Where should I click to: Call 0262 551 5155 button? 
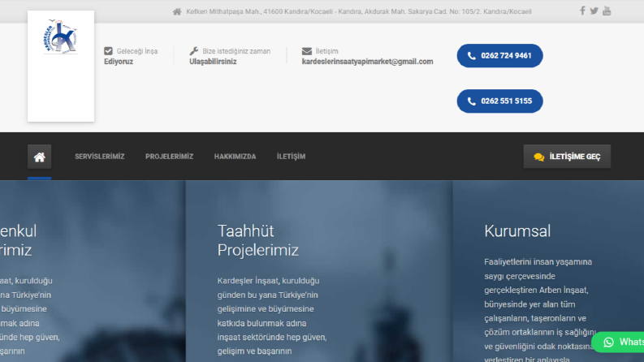(499, 101)
